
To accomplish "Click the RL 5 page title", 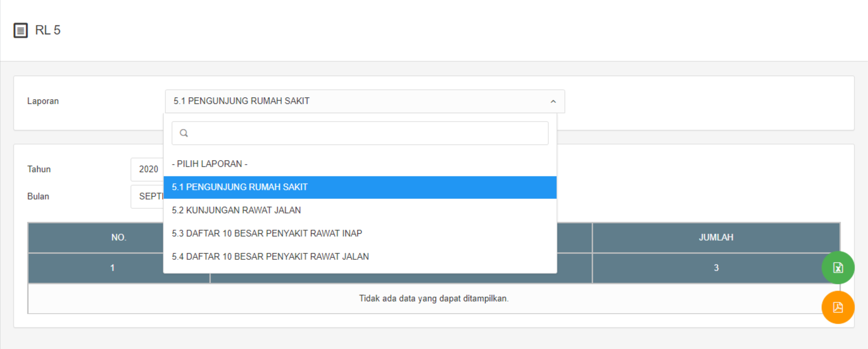I will tap(48, 30).
